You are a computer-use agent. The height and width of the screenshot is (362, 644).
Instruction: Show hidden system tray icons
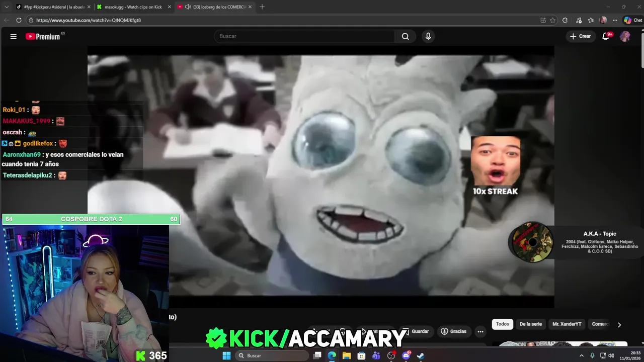[x=582, y=355]
